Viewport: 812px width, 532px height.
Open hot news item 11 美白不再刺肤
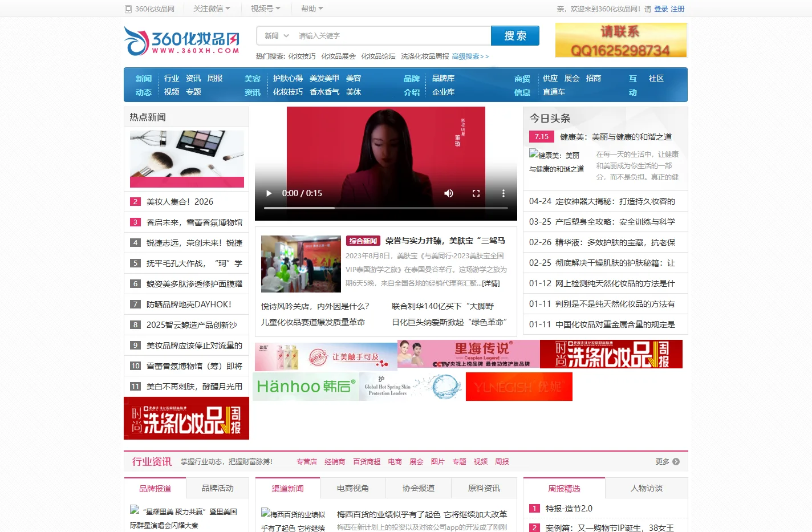click(194, 387)
